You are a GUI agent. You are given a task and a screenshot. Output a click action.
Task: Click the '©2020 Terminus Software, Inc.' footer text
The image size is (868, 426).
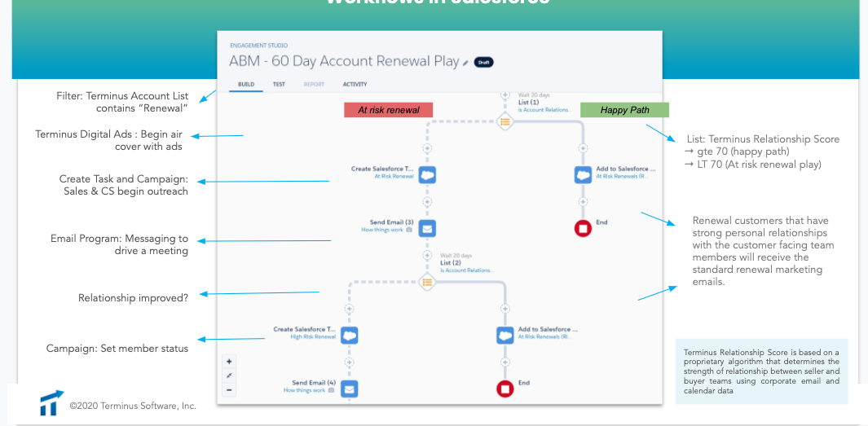(132, 406)
